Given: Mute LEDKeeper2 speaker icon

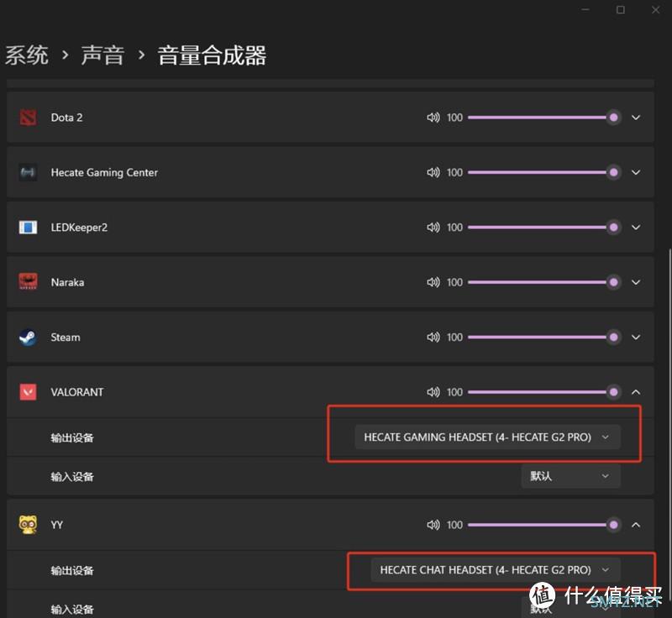Looking at the screenshot, I should [433, 227].
